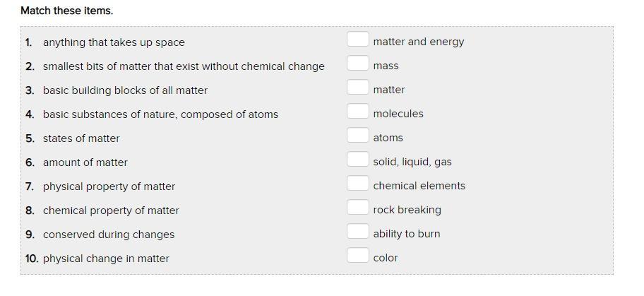Click item 9 'conserved during changes'
Viewport: 644px width, 296px height.
click(109, 235)
